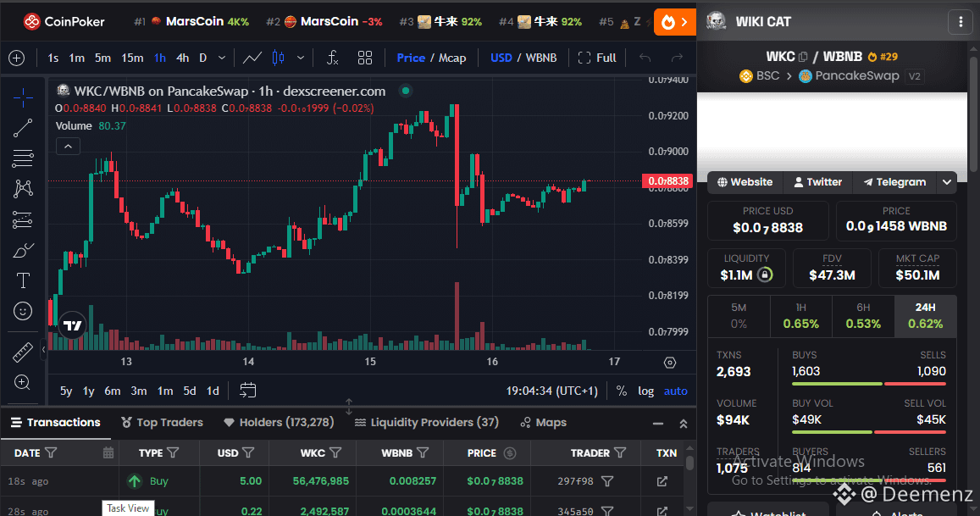Undo the last chart action

point(645,58)
